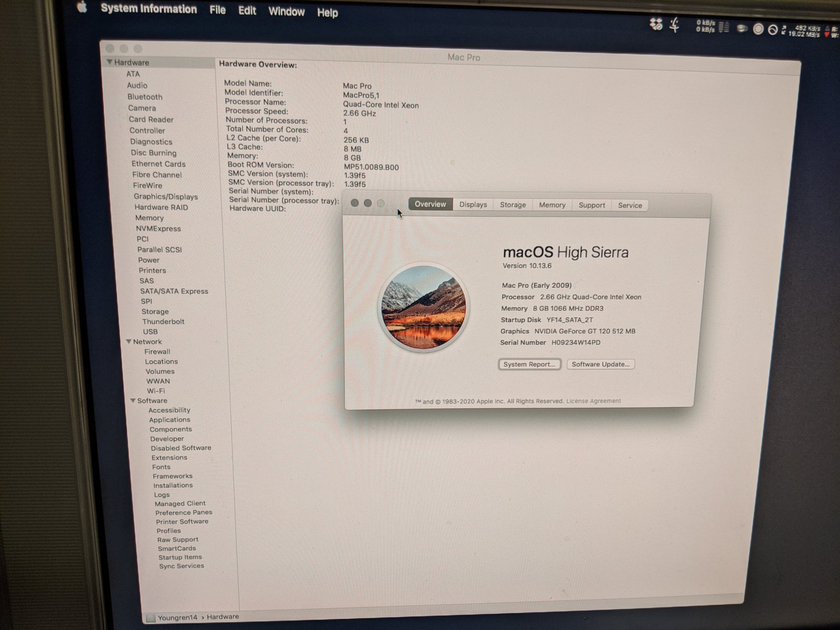Minimize the About This Mac window
The width and height of the screenshot is (840, 630).
coord(367,203)
